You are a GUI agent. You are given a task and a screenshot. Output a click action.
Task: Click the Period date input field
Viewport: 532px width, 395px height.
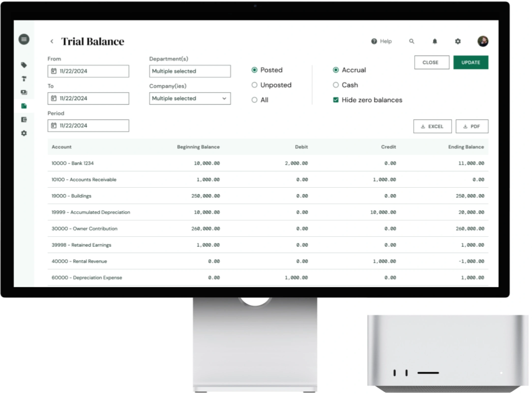(88, 126)
